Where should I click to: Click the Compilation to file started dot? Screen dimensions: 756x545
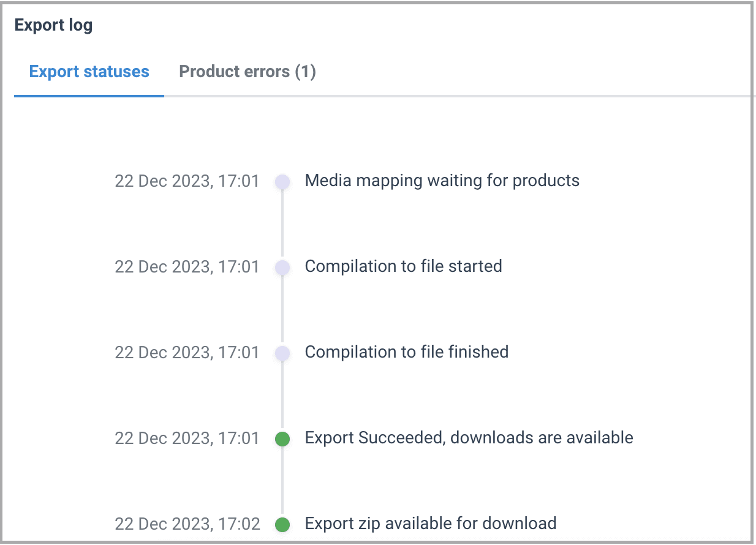(282, 267)
